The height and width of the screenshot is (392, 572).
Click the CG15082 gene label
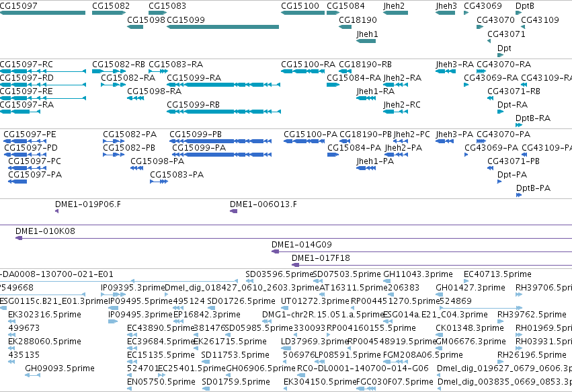point(110,6)
